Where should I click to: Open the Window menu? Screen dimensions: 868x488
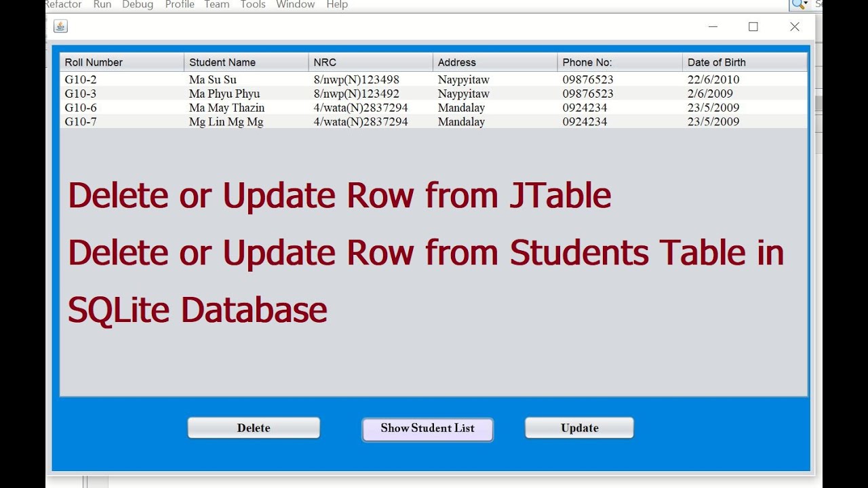(x=296, y=5)
